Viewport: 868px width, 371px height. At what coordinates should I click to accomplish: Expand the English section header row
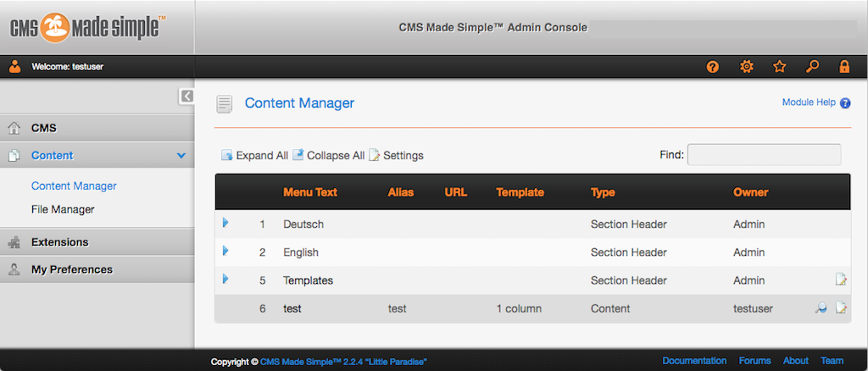[226, 252]
